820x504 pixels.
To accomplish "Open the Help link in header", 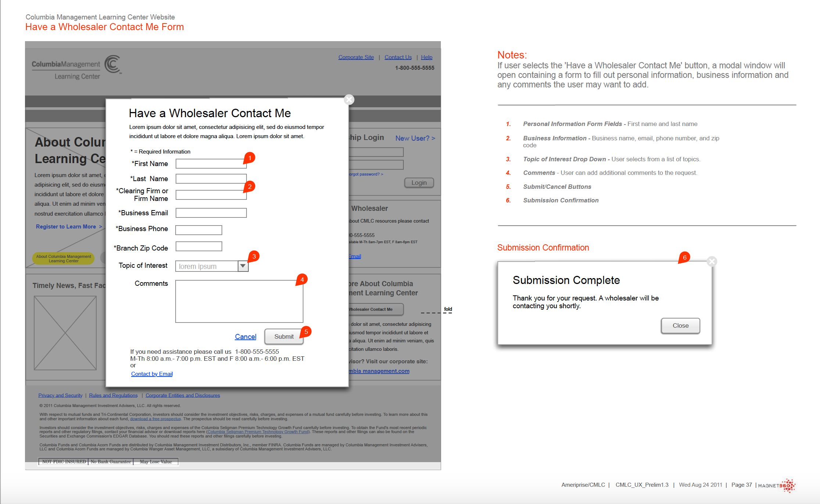I will [x=426, y=57].
